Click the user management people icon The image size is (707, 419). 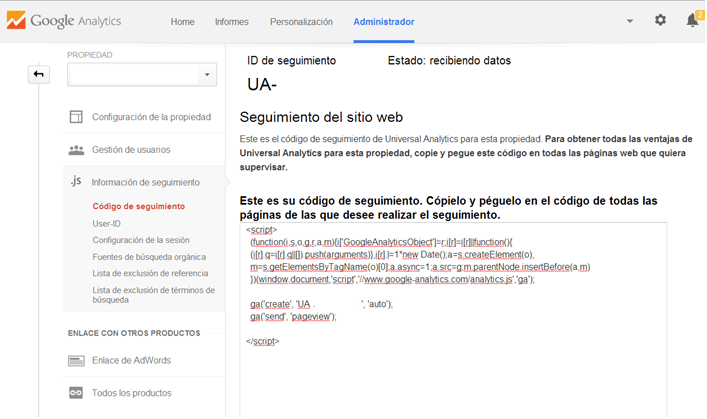pyautogui.click(x=76, y=150)
